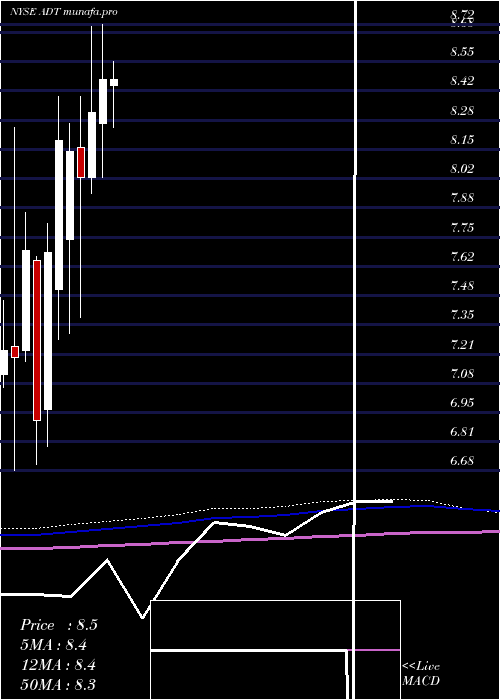Viewport: 500px width, 700px height.
Task: Select the small red candle near 7.21
Action: 15,352
